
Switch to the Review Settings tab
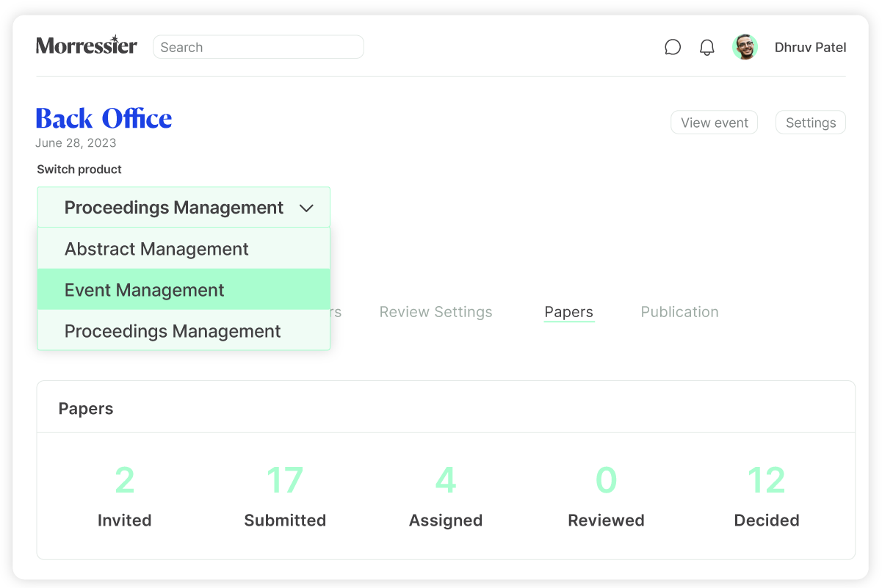(435, 312)
